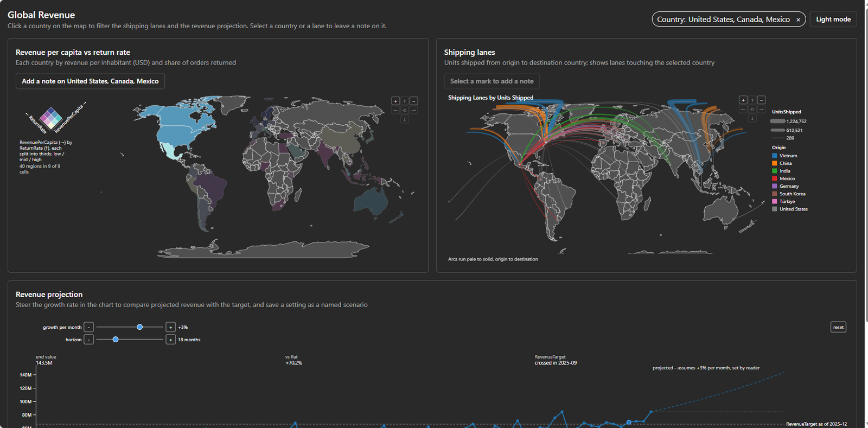Image resolution: width=868 pixels, height=428 pixels.
Task: Click the Country filter chip
Action: pyautogui.click(x=729, y=19)
